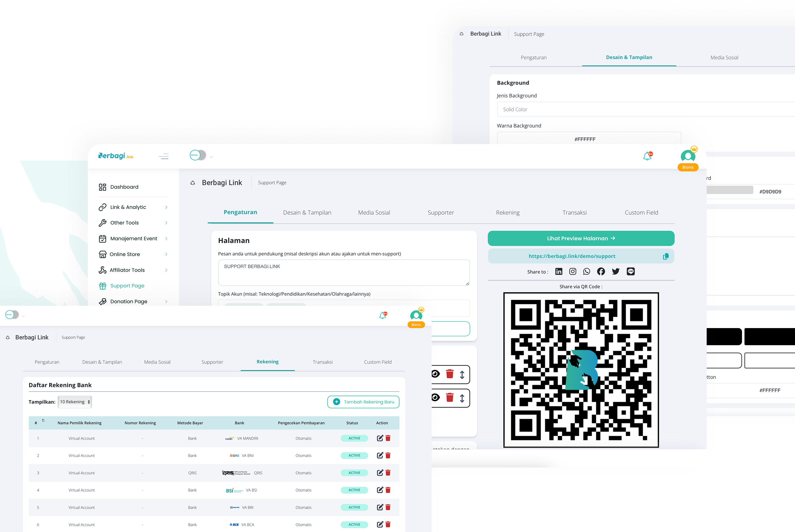Edit the VA MANDIRI account row
Image resolution: width=795 pixels, height=532 pixels.
click(x=380, y=438)
